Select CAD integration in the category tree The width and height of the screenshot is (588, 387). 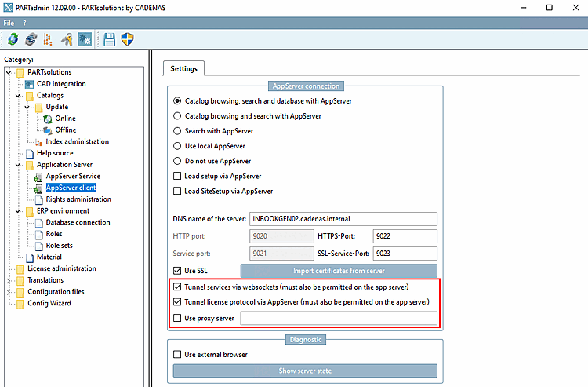tap(61, 84)
